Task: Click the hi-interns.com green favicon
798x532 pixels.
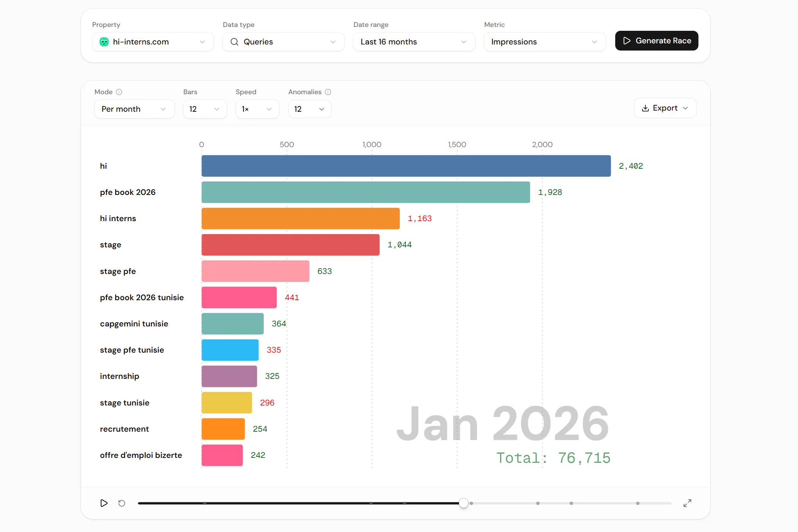Action: pyautogui.click(x=104, y=42)
